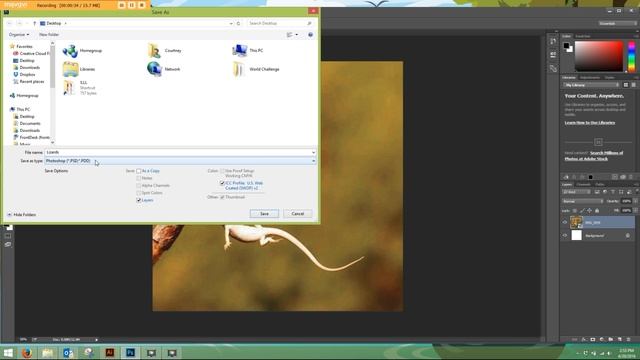
Task: Click the Up one level arrow
Action: pos(34,23)
